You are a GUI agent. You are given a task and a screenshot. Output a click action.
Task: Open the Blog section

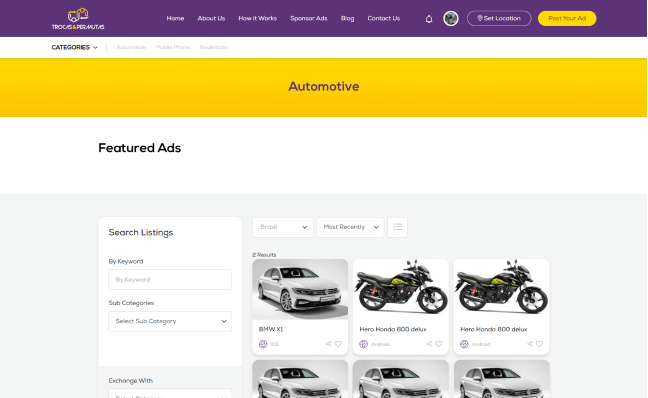pos(347,18)
